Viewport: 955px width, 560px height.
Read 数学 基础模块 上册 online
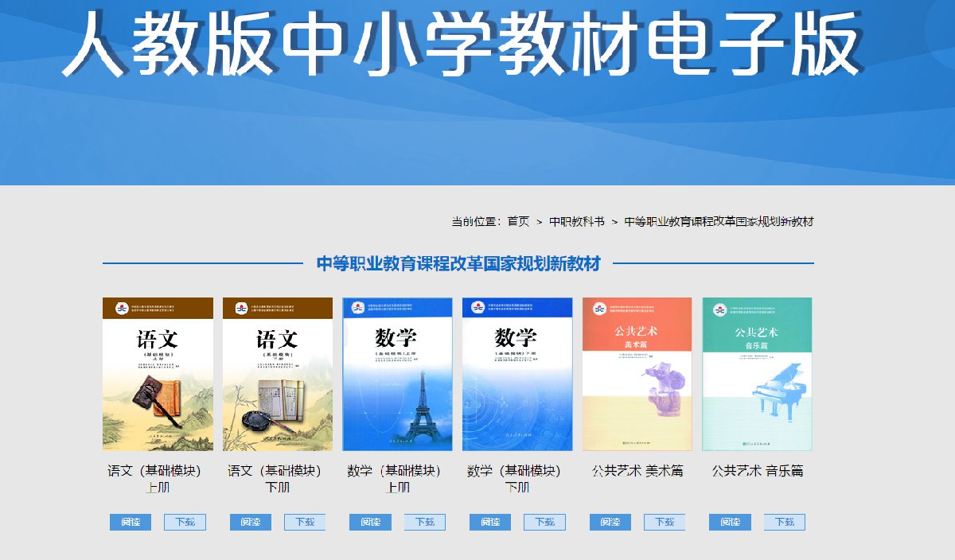pyautogui.click(x=370, y=522)
